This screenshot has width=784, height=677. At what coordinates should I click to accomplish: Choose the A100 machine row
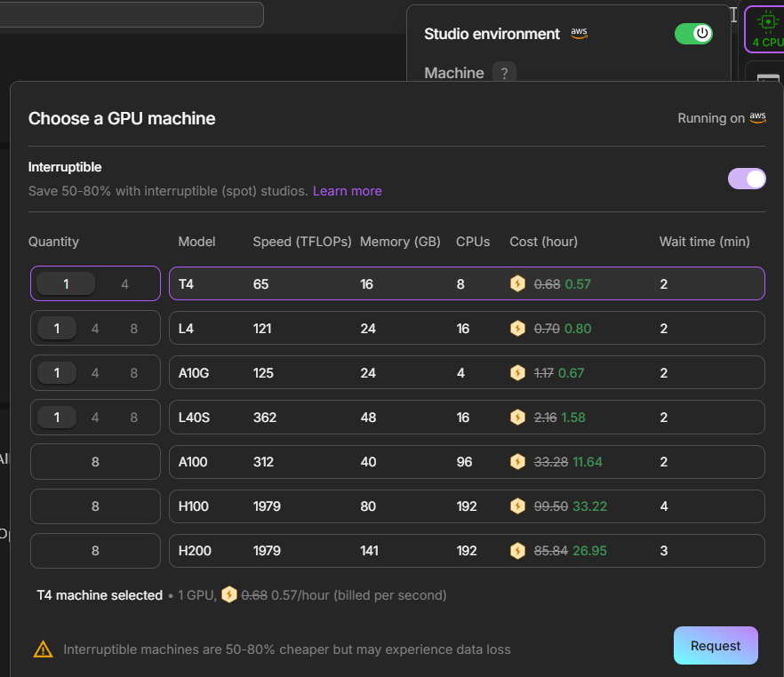point(467,462)
